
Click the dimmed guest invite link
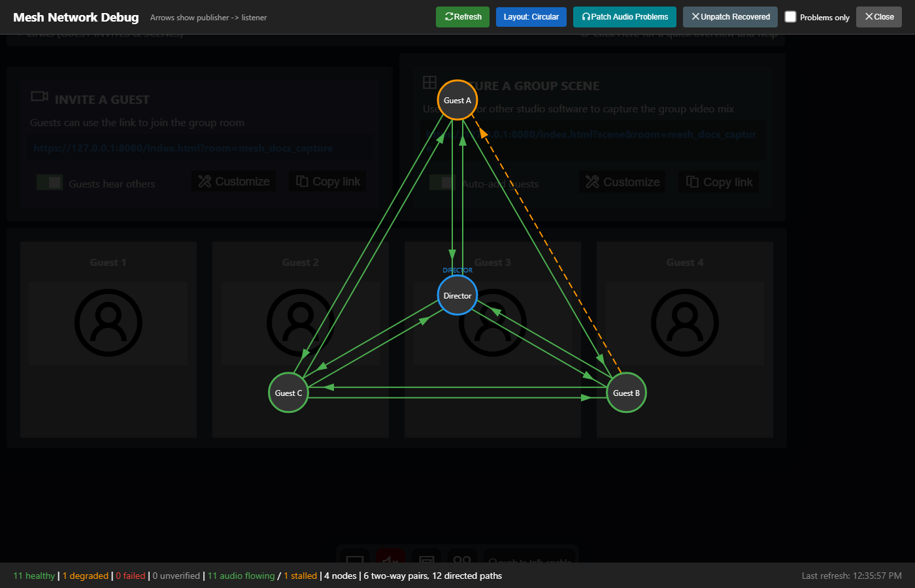click(183, 148)
